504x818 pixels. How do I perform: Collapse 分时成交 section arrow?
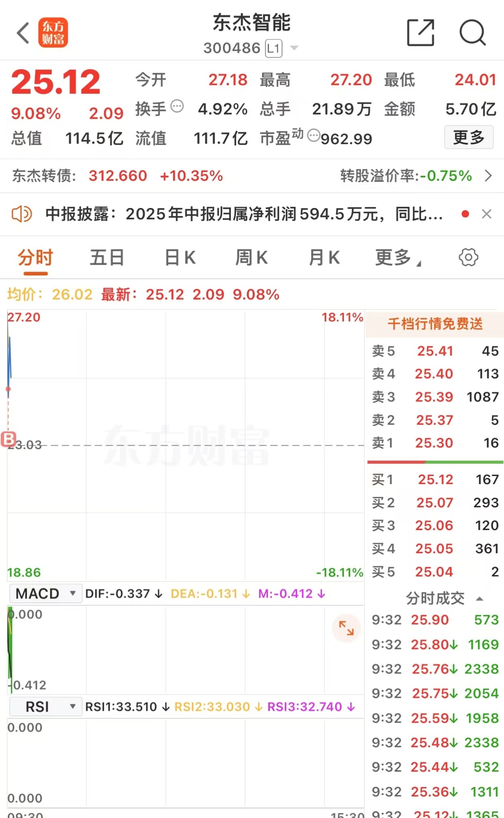480,599
